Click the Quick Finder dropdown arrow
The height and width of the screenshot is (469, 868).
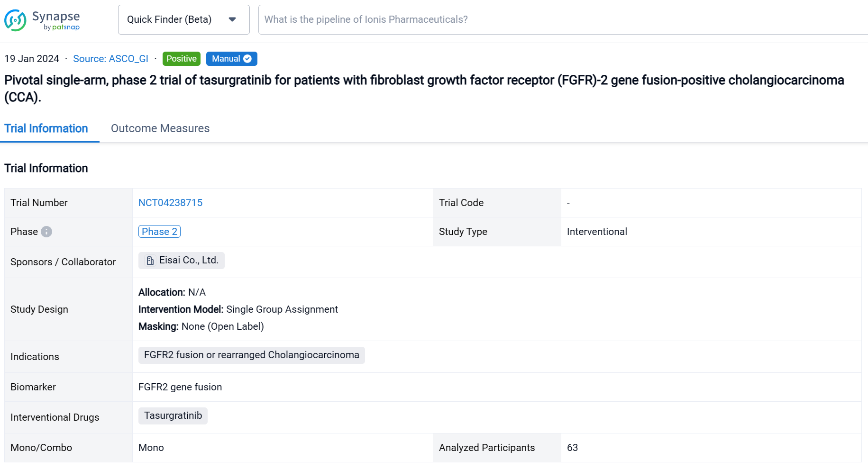[232, 19]
